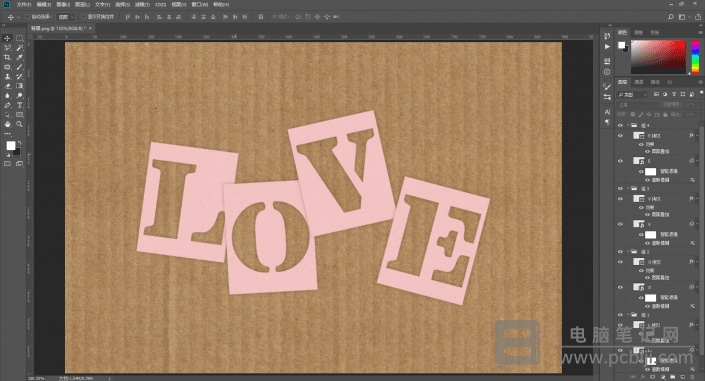The image size is (705, 381).
Task: Click the lock all layer icon
Action: click(665, 115)
